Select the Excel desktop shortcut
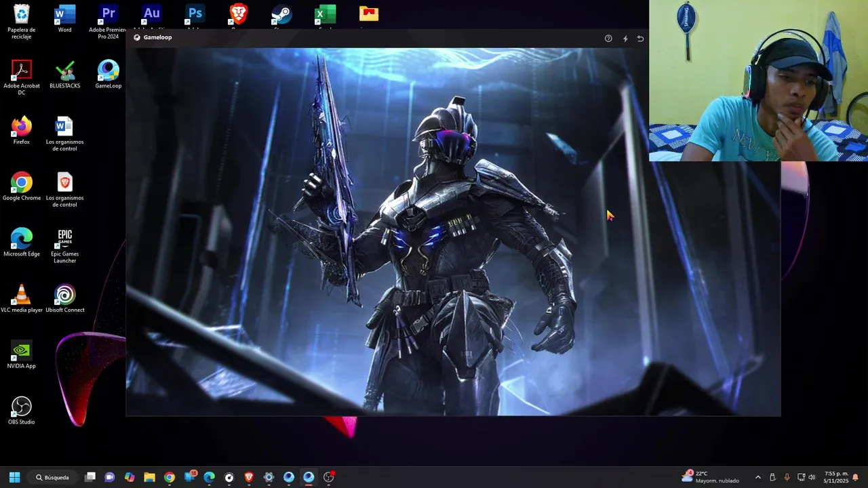This screenshot has height=488, width=868. [x=325, y=16]
